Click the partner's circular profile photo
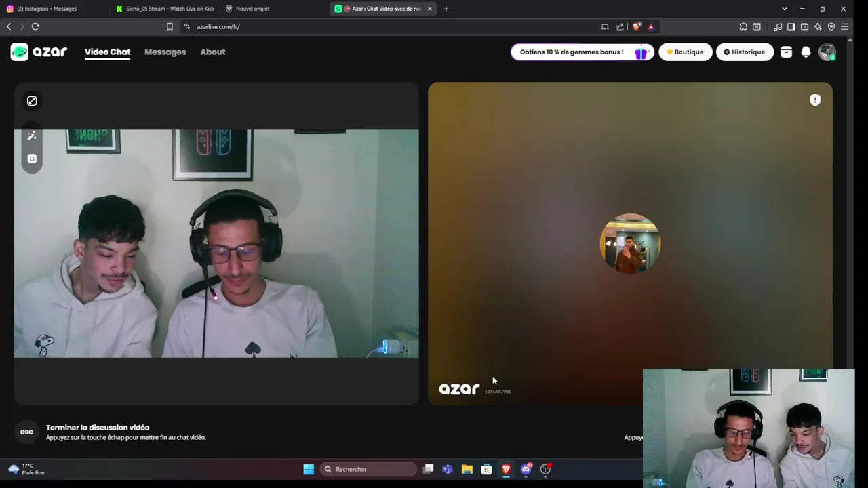868x488 pixels. (630, 244)
